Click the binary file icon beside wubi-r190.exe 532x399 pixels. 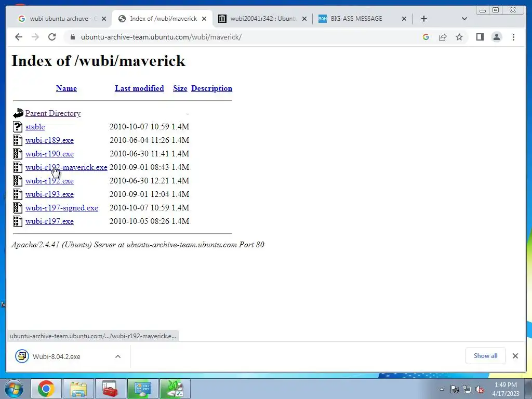click(x=18, y=154)
